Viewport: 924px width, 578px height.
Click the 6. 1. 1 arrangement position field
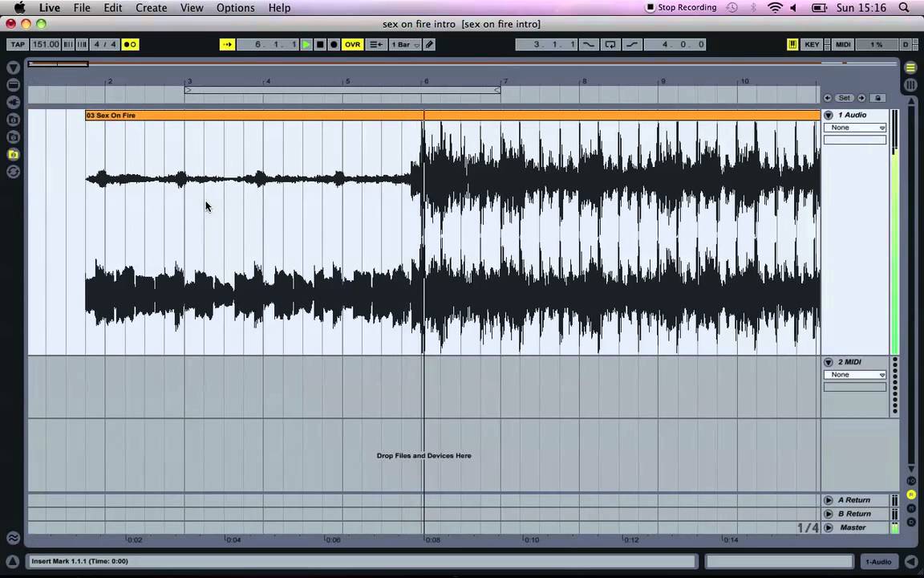pyautogui.click(x=268, y=44)
